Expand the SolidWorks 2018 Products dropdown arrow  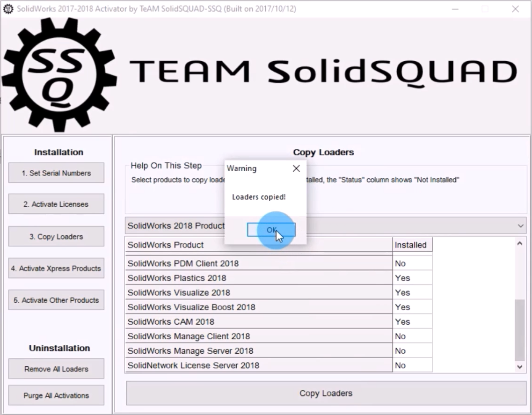click(520, 226)
